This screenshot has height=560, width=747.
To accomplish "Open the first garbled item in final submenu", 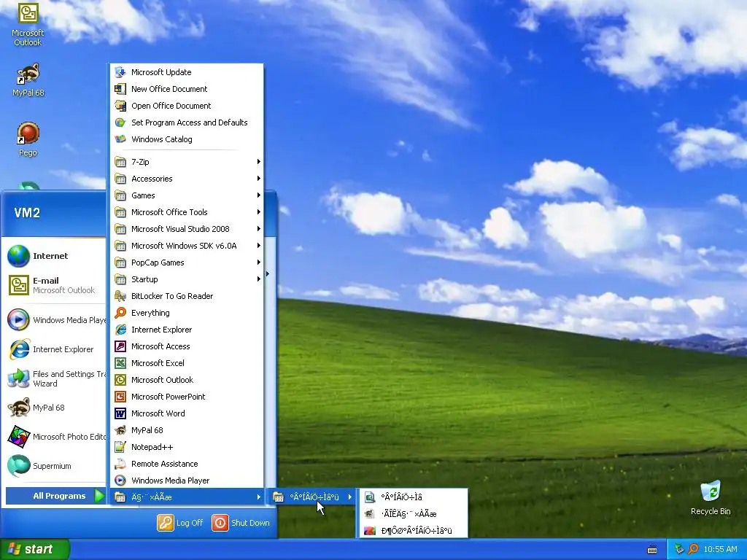I will click(414, 497).
